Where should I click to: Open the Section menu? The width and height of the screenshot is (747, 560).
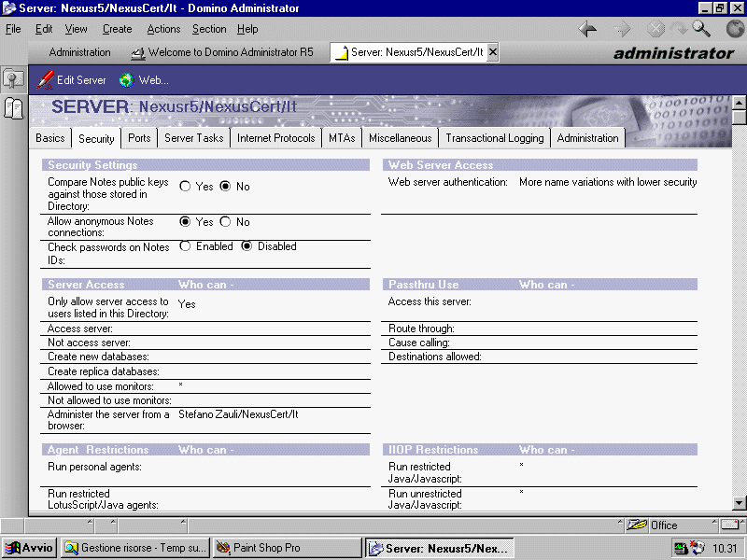[209, 29]
